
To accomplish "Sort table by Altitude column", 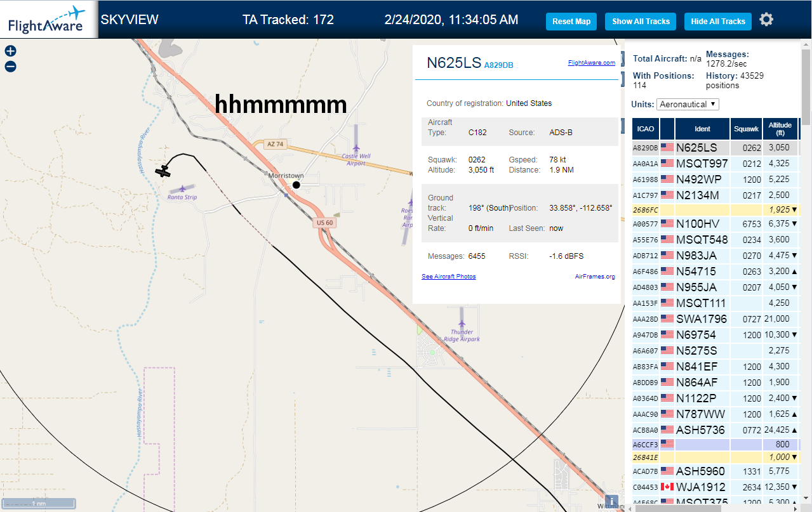I will 780,129.
